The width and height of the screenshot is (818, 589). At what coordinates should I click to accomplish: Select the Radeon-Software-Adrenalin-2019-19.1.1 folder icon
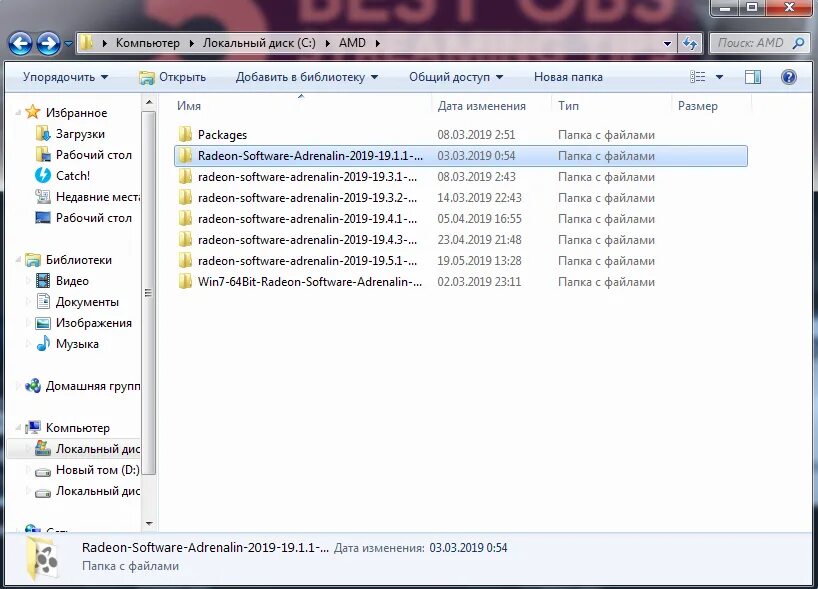tap(185, 155)
